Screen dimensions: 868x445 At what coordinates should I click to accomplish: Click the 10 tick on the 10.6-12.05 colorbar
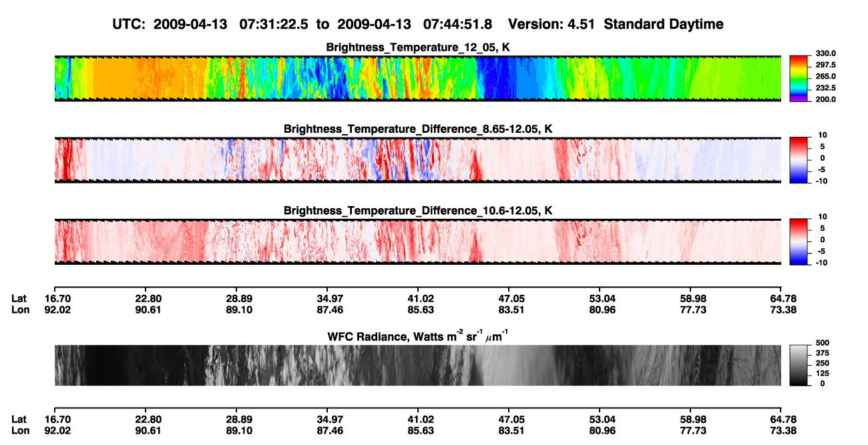pyautogui.click(x=823, y=217)
